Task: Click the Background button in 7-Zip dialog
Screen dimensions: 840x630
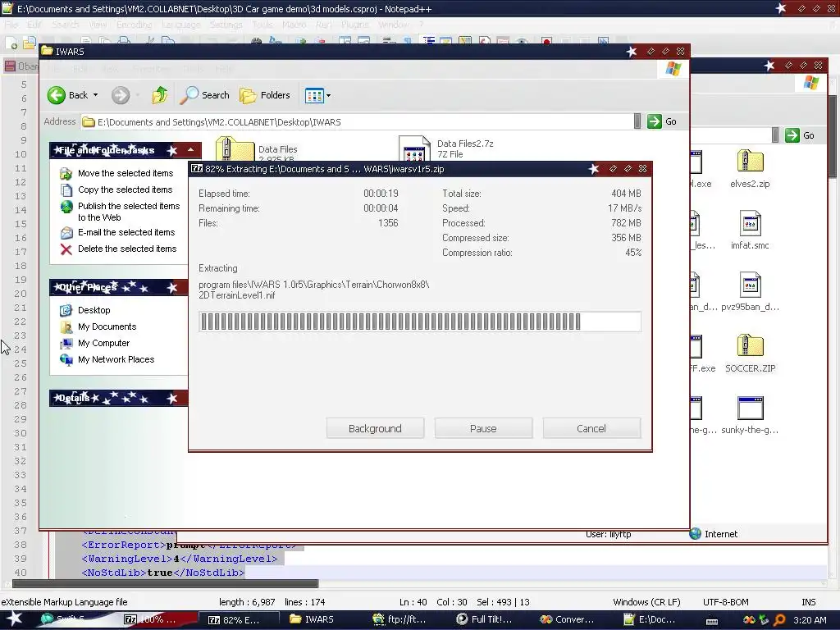Action: (375, 428)
